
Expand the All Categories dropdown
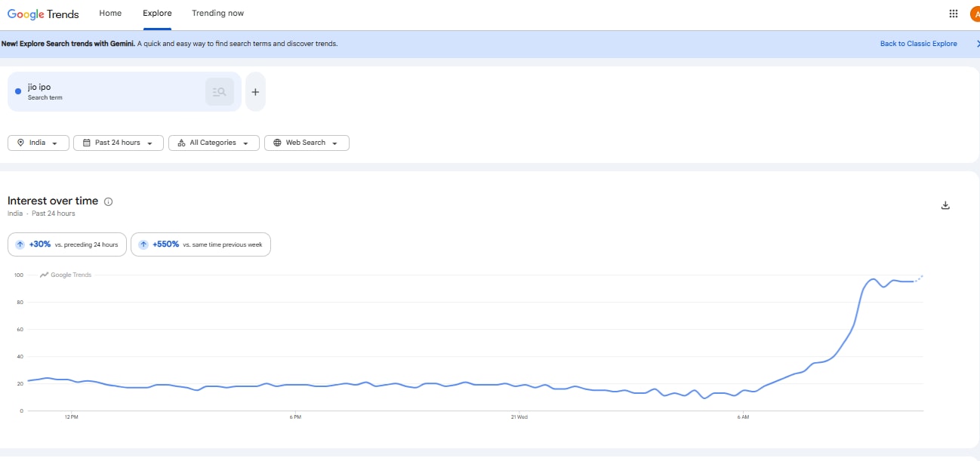[x=214, y=143]
